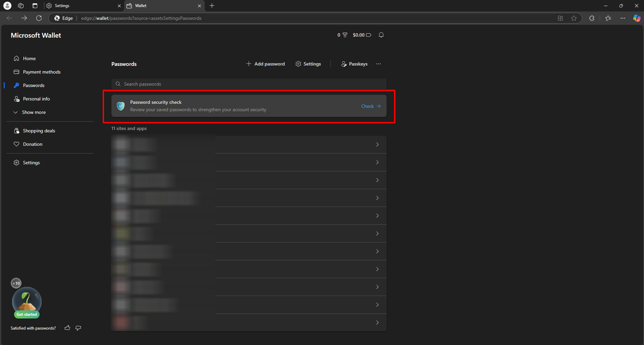Give thumbs up for passwords feedback
This screenshot has height=345, width=644.
coord(67,328)
